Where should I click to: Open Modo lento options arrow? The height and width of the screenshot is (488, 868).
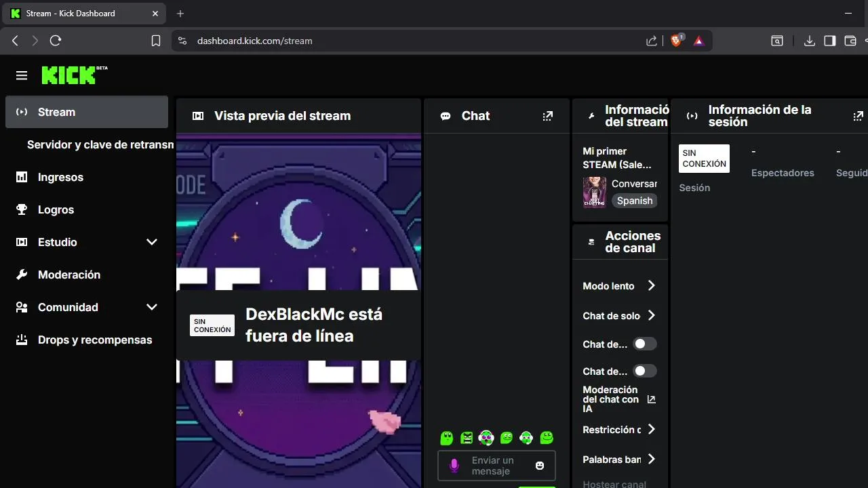click(651, 285)
